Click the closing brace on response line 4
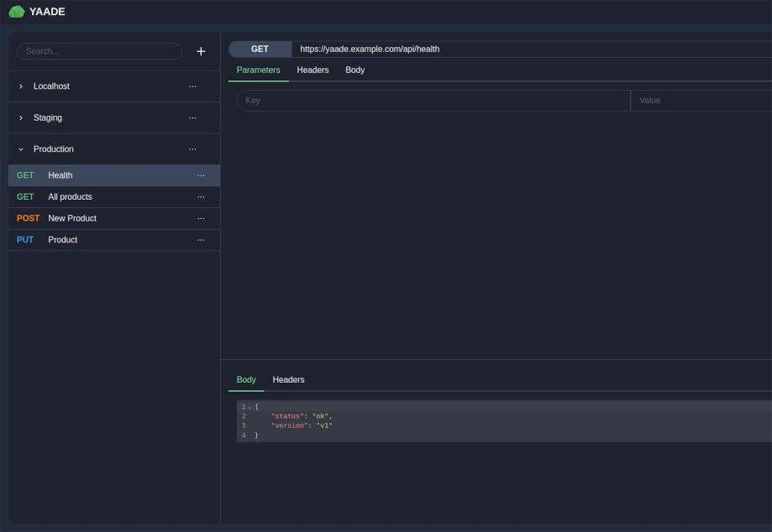 pos(256,435)
